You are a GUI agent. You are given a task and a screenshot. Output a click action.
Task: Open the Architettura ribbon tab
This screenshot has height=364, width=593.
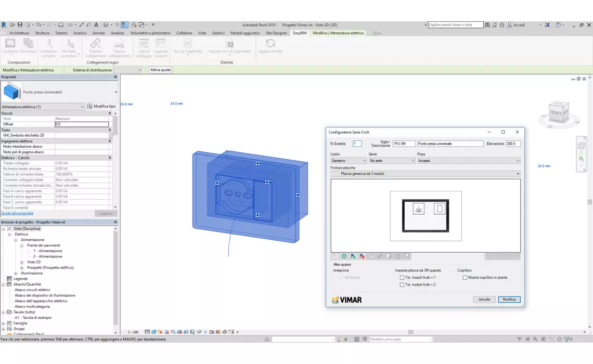tap(19, 33)
